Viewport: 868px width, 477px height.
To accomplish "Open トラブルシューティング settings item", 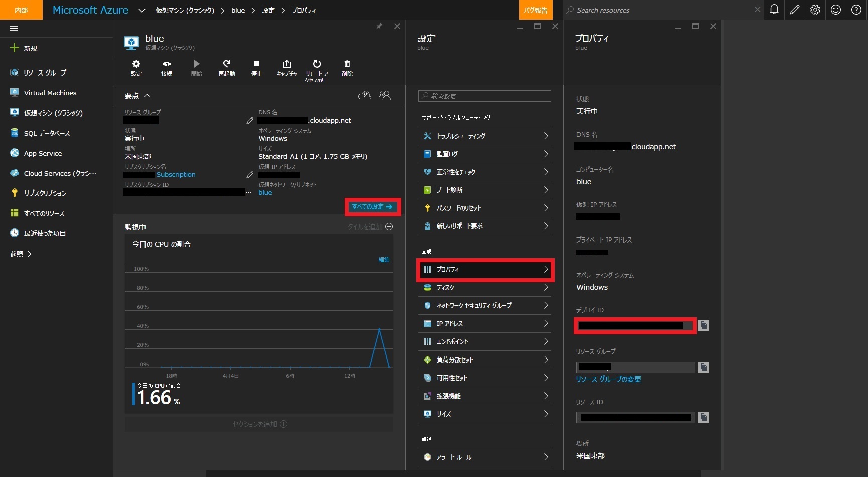I will [485, 136].
